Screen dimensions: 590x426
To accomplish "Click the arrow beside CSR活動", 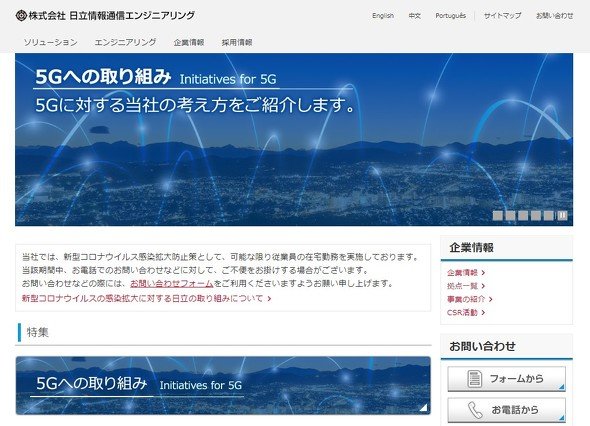I will [483, 312].
